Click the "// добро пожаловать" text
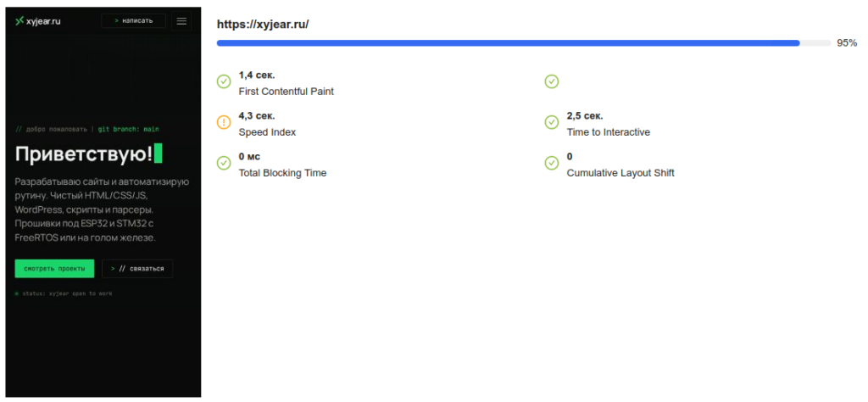The height and width of the screenshot is (402, 868). coord(51,129)
